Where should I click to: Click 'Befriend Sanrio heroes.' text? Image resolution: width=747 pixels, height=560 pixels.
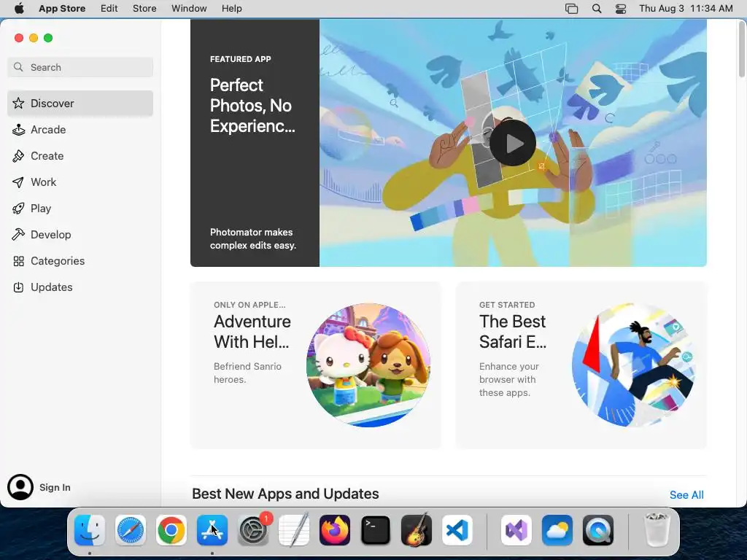click(248, 373)
